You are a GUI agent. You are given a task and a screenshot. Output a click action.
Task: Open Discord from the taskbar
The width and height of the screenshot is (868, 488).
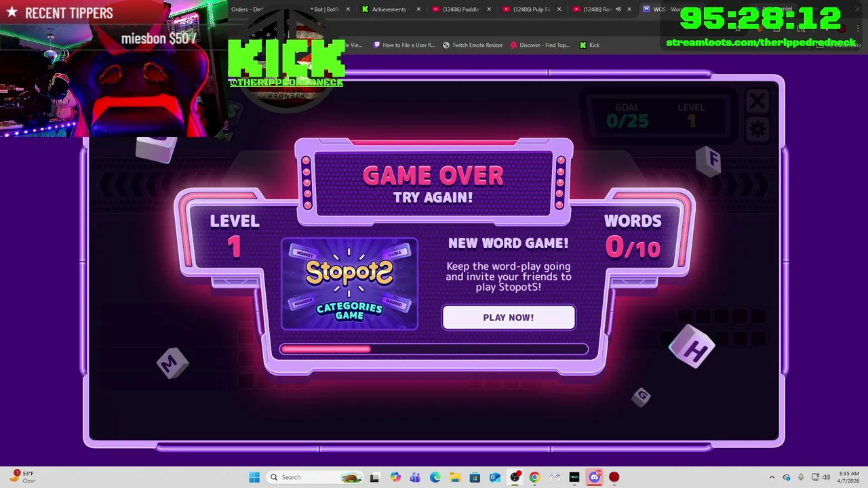(x=595, y=477)
